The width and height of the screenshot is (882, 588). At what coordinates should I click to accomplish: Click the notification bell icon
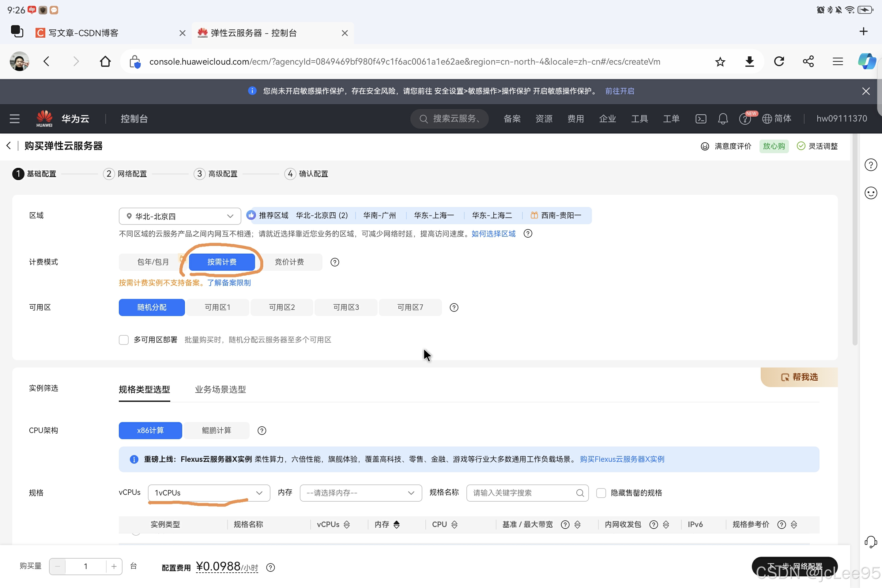(x=723, y=119)
